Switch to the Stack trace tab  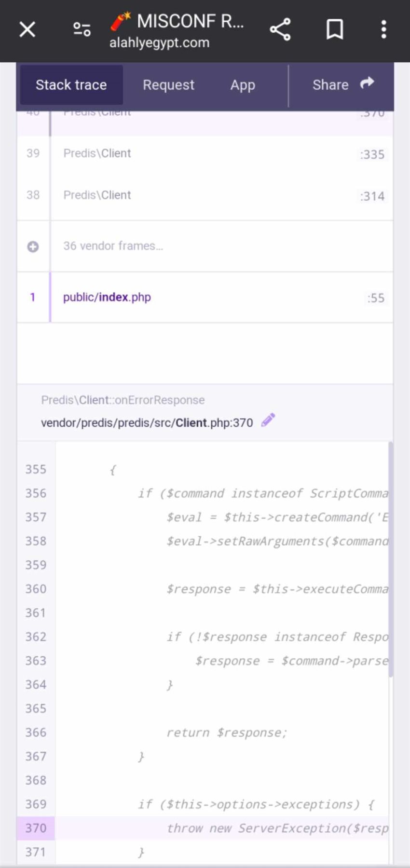[71, 85]
